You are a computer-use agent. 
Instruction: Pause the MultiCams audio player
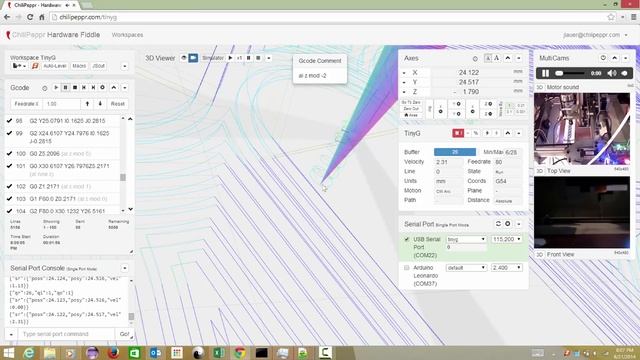point(545,73)
